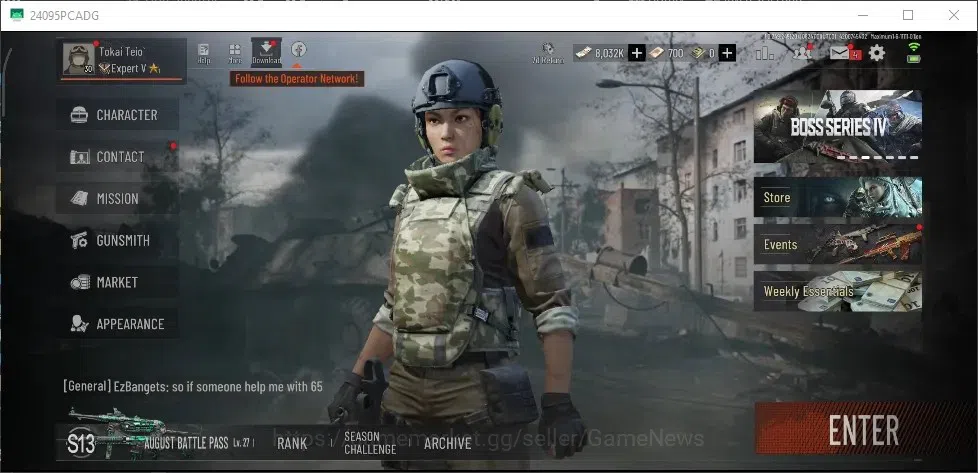Open the Character menu

pos(118,115)
